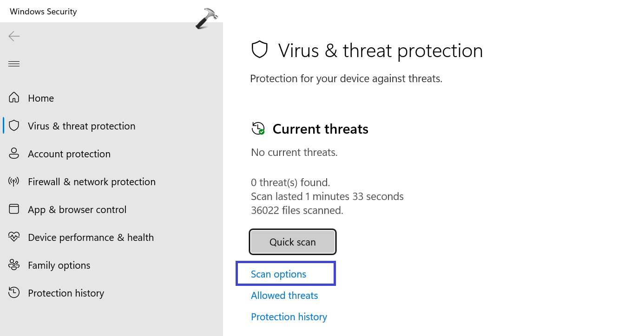Start a Quick scan
The width and height of the screenshot is (644, 336).
[293, 242]
